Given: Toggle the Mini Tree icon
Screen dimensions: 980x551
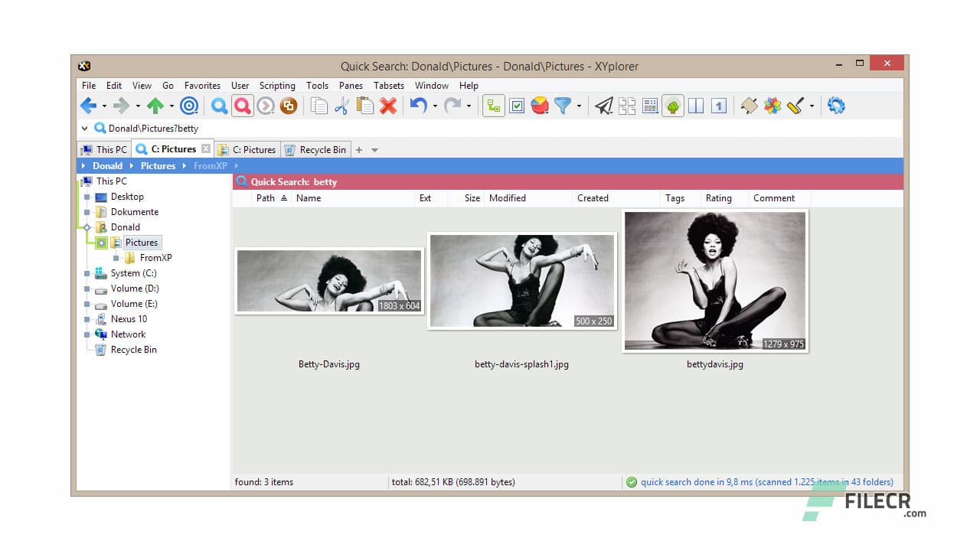Looking at the screenshot, I should [x=494, y=106].
